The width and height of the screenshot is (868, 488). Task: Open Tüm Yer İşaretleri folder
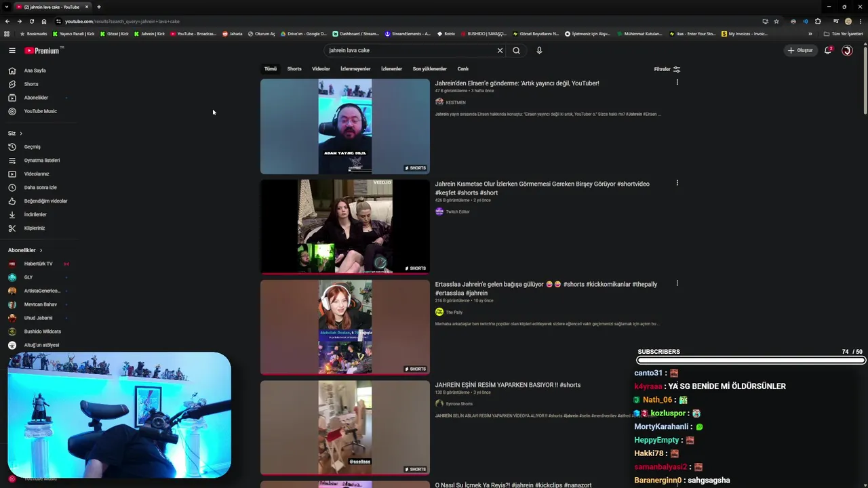tap(844, 34)
